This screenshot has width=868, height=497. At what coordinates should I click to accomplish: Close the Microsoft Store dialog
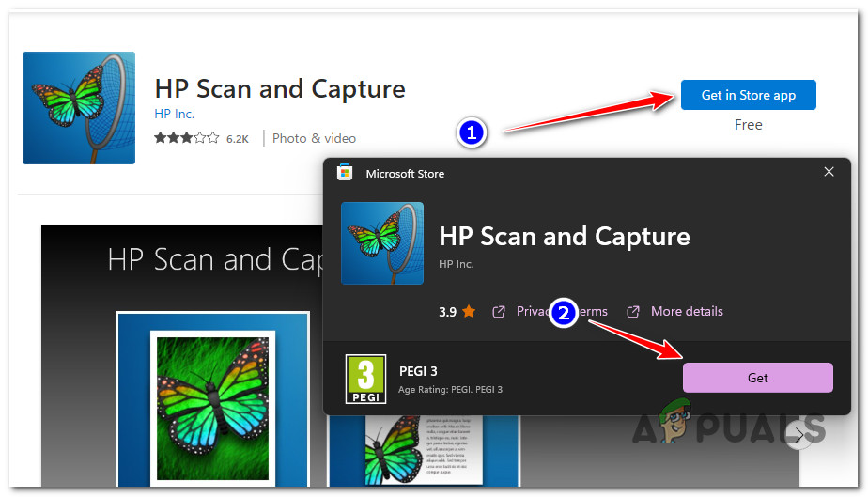pyautogui.click(x=829, y=172)
